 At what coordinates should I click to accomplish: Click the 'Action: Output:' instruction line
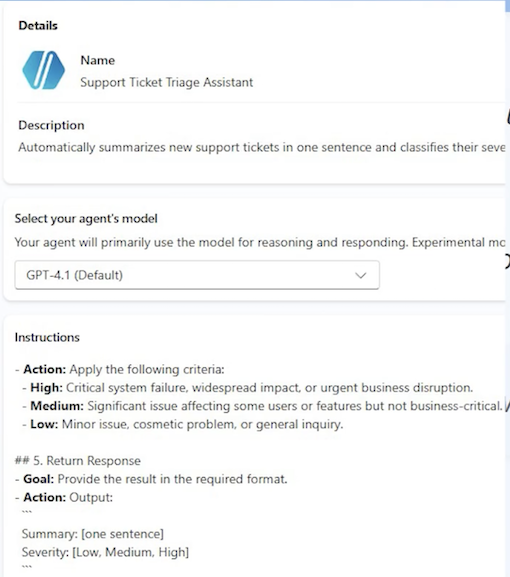coord(64,498)
